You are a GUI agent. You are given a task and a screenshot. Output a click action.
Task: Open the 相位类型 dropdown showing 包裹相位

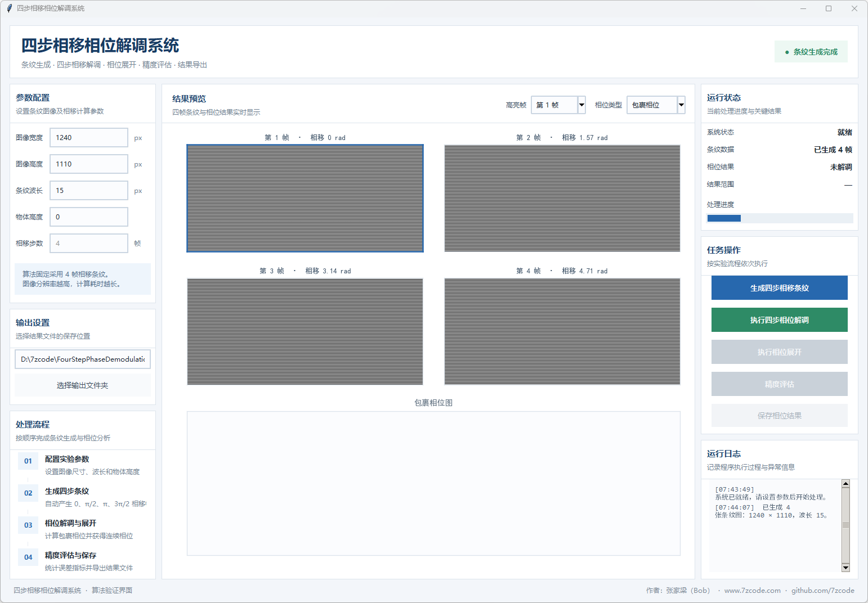tap(656, 105)
